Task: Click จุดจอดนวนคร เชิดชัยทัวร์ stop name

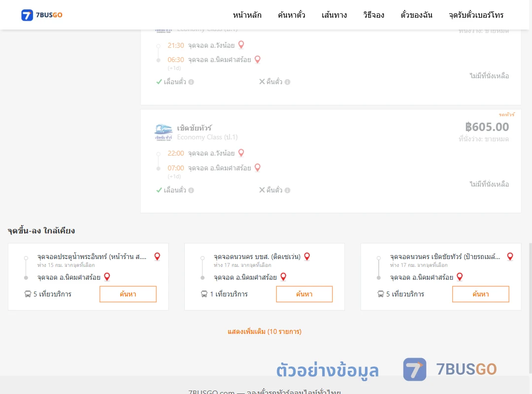Action: click(x=445, y=257)
